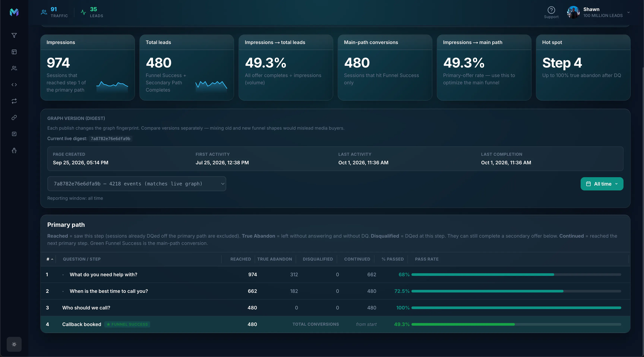
Task: Open the users sidebar icon
Action: click(x=14, y=68)
